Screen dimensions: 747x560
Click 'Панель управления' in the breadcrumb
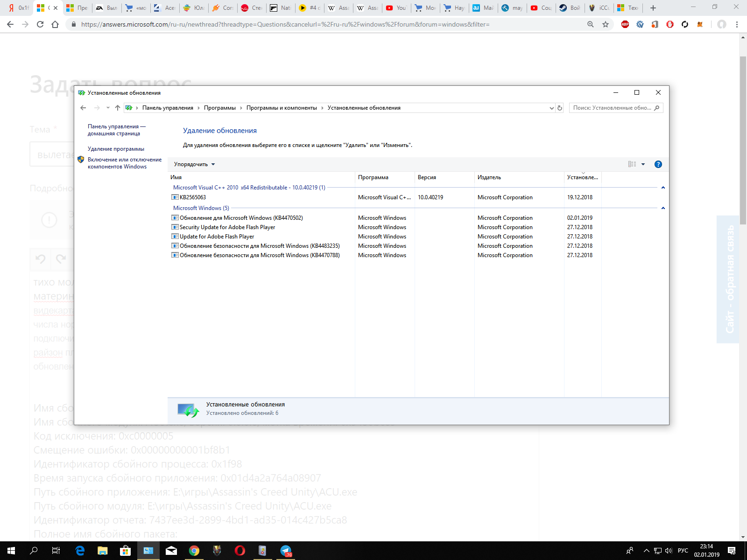click(x=168, y=108)
